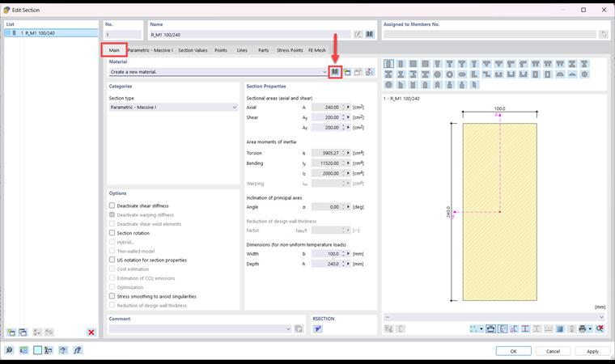Click the Name field R_M1 100/240
Image resolution: width=615 pixels, height=364 pixels.
(x=250, y=35)
